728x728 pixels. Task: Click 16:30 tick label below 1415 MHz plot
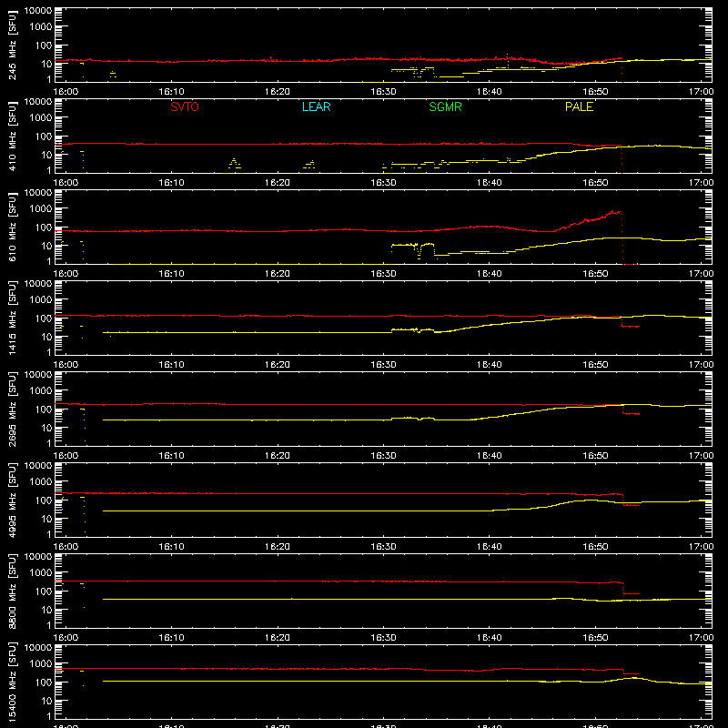[x=383, y=365]
